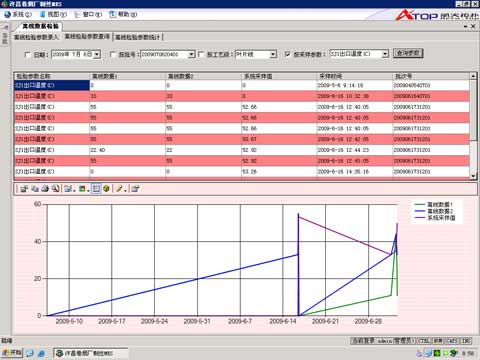This screenshot has height=360, width=480.
Task: Toggle the 日期 date filter checkbox
Action: coord(28,55)
